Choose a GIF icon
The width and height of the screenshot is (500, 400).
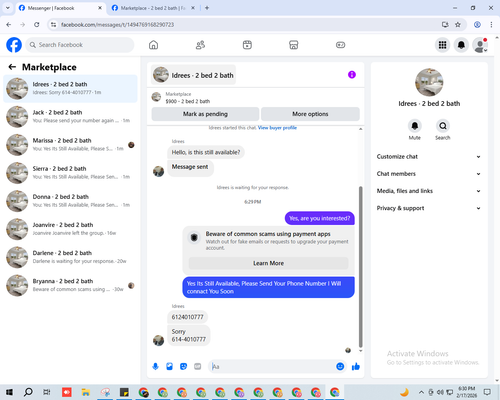198,367
